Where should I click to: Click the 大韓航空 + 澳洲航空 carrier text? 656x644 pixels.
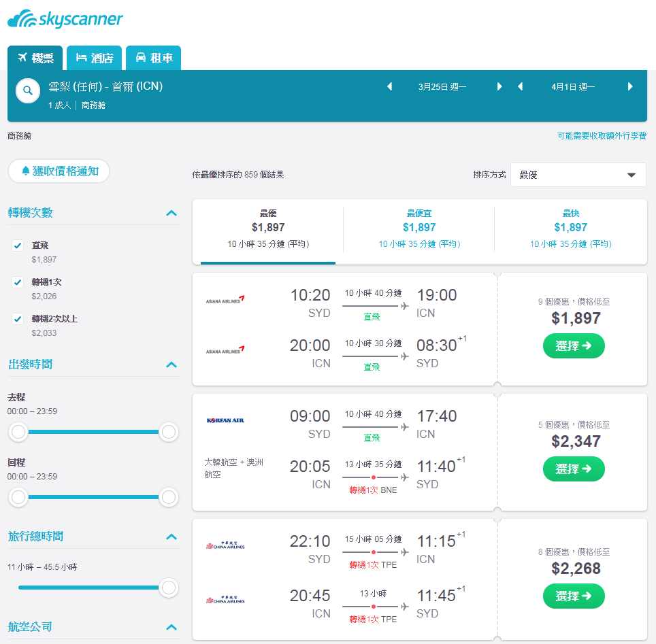coord(234,469)
